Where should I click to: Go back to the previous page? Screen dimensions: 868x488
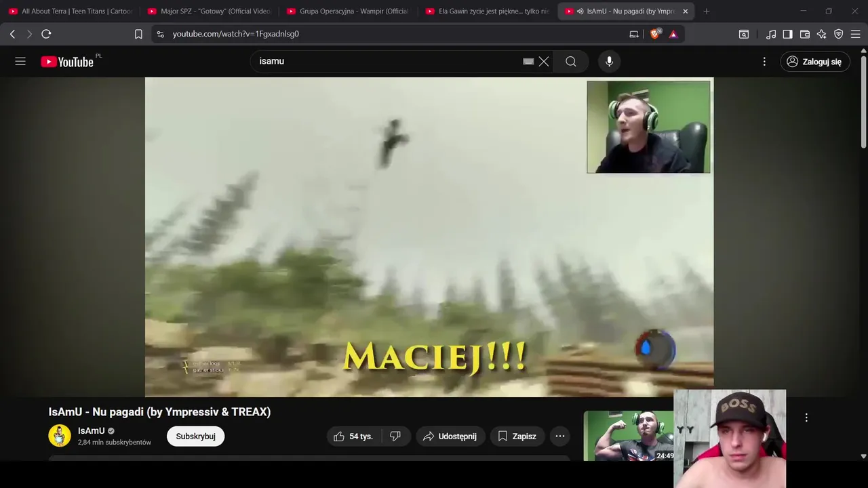pyautogui.click(x=12, y=34)
